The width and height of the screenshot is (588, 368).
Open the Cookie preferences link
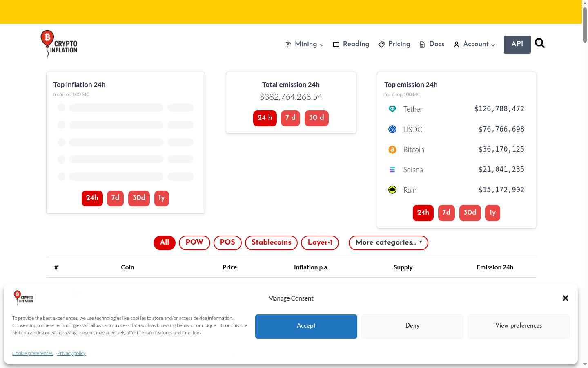(x=33, y=353)
